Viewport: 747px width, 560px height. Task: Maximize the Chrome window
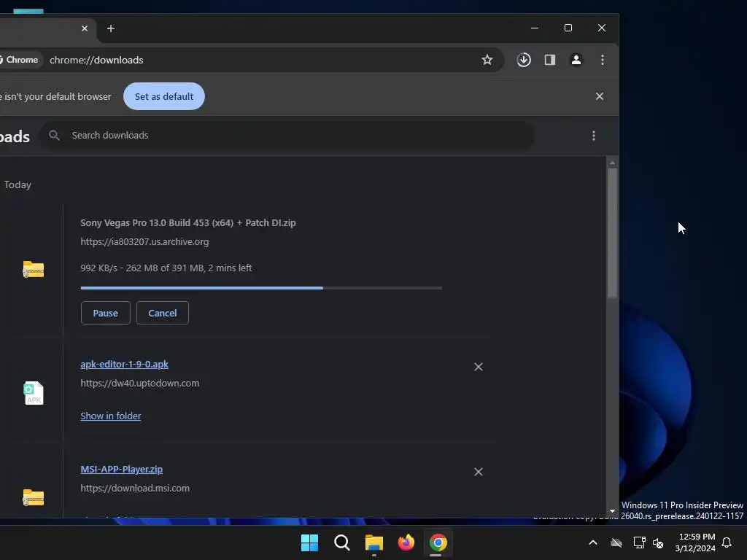pos(568,28)
